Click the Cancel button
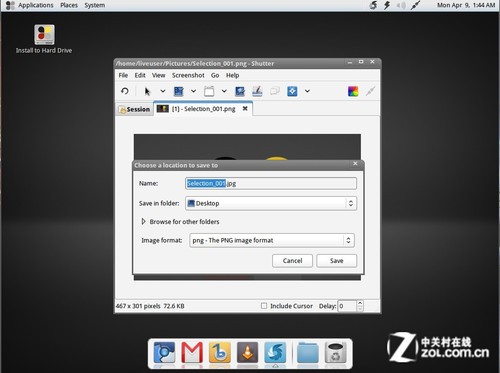 pos(292,261)
